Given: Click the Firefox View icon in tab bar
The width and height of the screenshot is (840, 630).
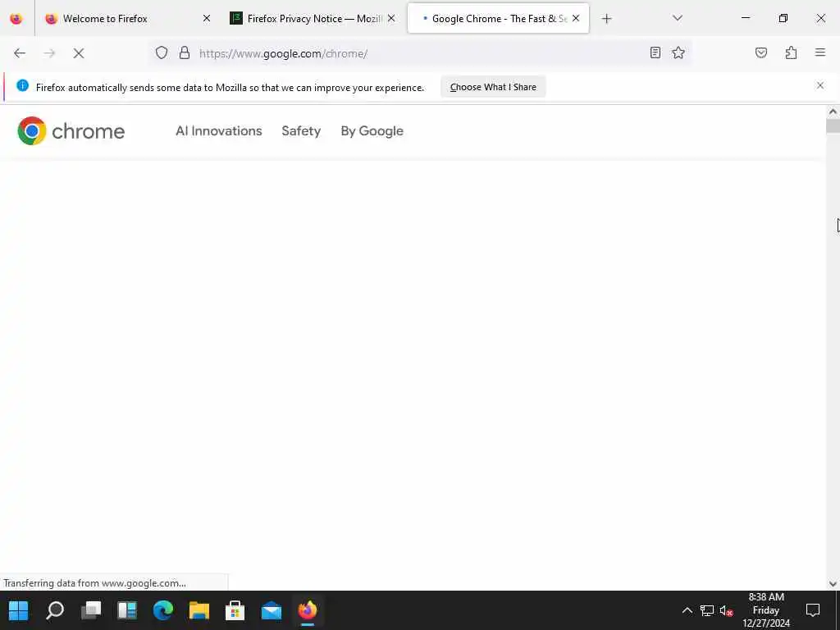Looking at the screenshot, I should pos(16,18).
